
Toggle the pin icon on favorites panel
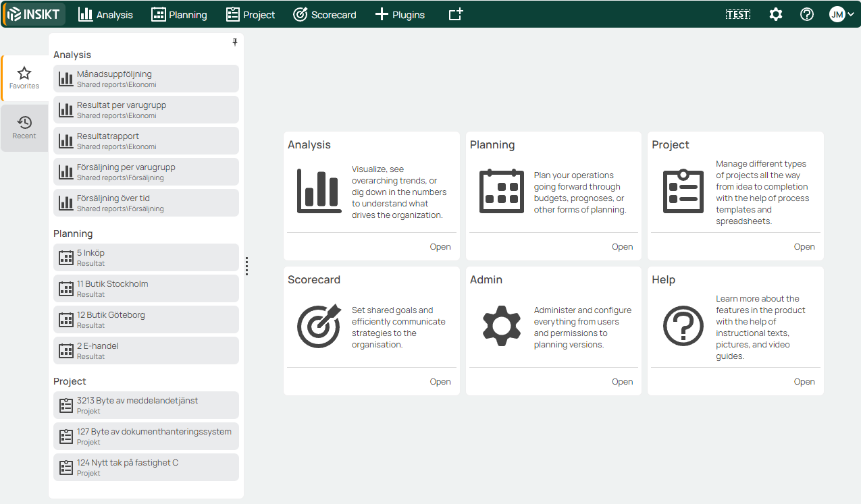pyautogui.click(x=235, y=43)
